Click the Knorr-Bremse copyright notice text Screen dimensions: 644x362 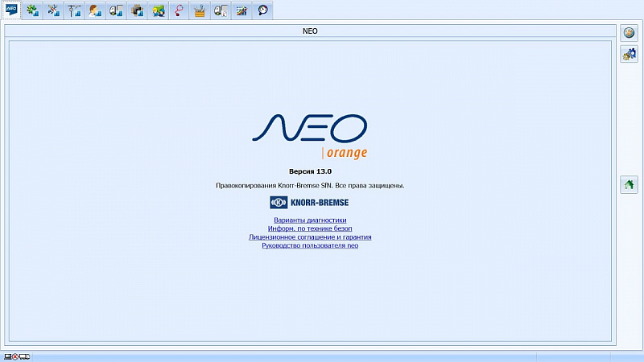coord(310,186)
